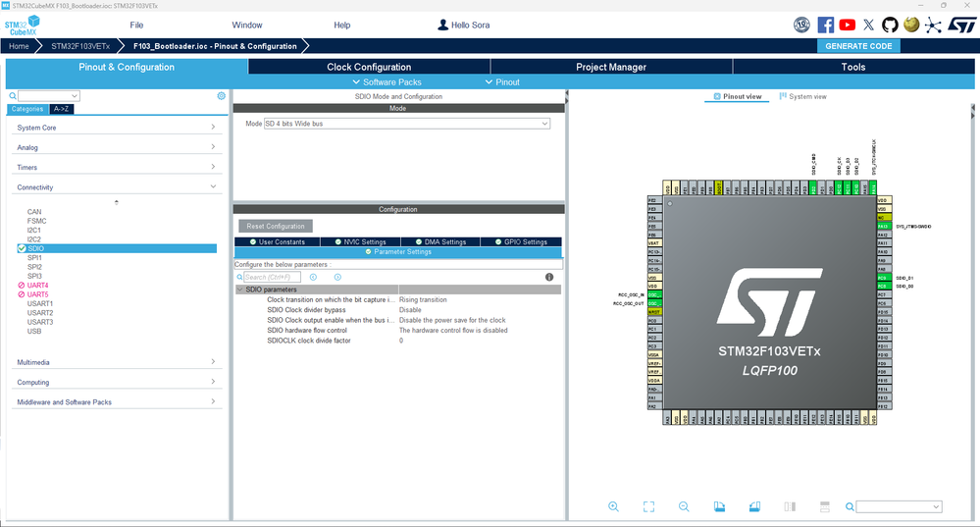This screenshot has width=980, height=527.
Task: Open the Help menu
Action: click(x=342, y=25)
